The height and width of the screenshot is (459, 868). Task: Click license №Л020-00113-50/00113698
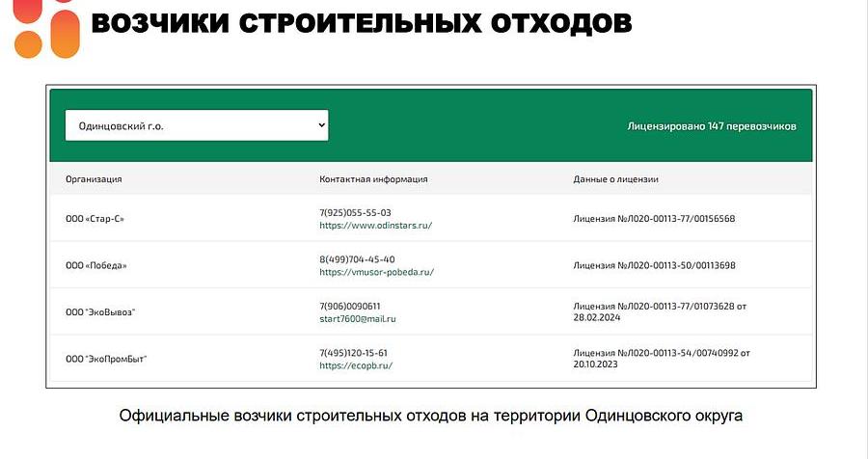click(x=654, y=265)
